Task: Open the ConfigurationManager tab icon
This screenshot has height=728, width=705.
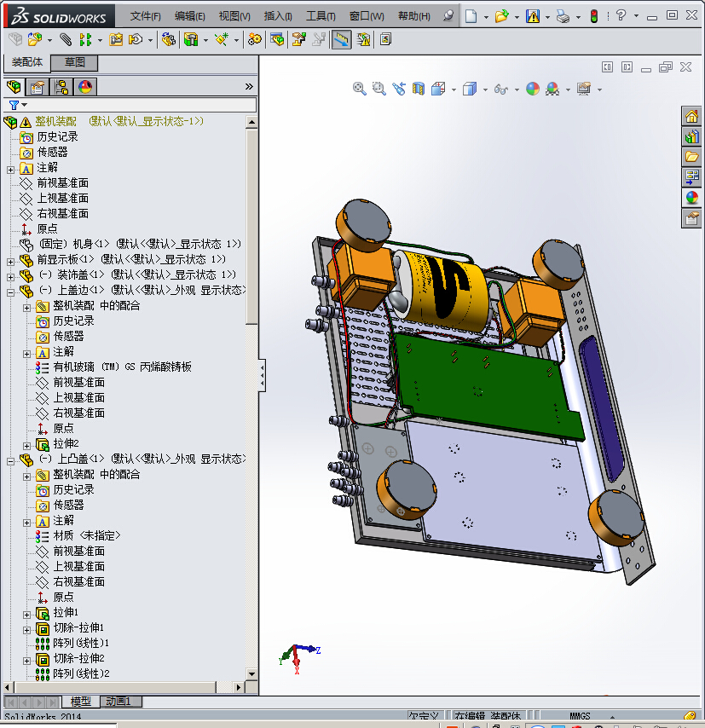Action: coord(61,87)
